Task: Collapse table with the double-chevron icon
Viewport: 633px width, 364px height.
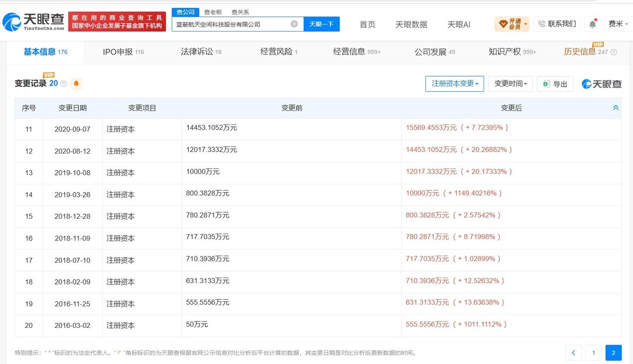Action: 616,108
